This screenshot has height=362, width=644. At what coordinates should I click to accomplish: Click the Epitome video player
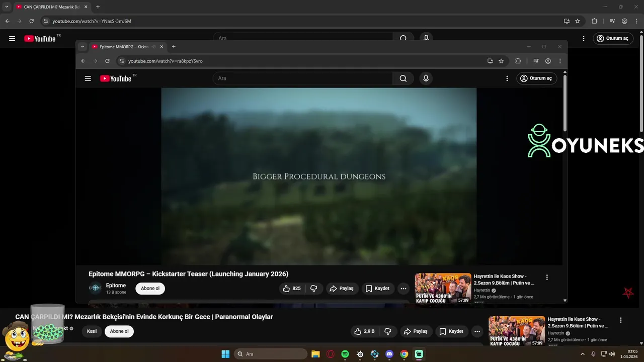[x=319, y=176]
